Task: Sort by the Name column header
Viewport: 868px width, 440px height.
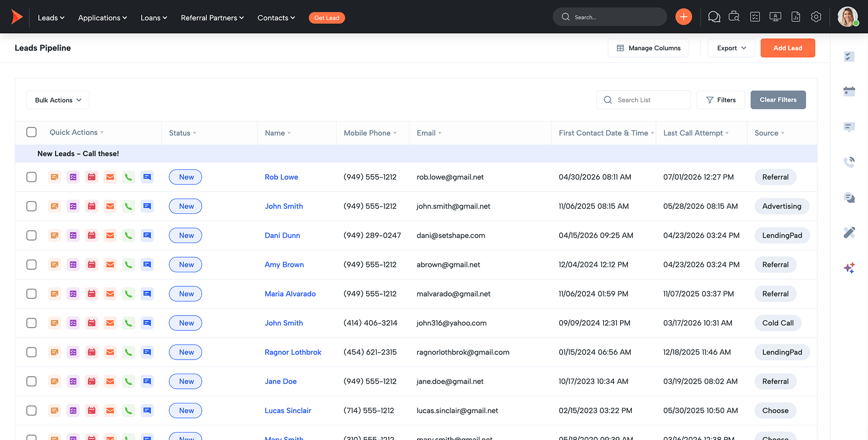Action: [278, 133]
